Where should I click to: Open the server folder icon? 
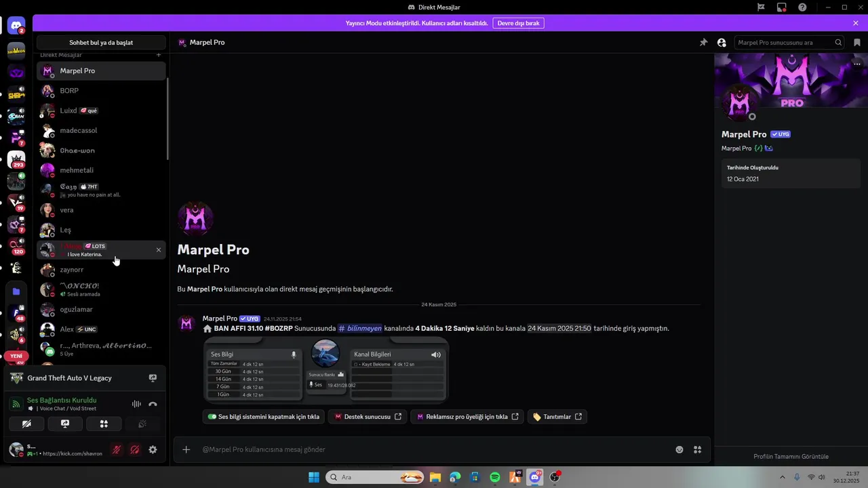pyautogui.click(x=16, y=291)
